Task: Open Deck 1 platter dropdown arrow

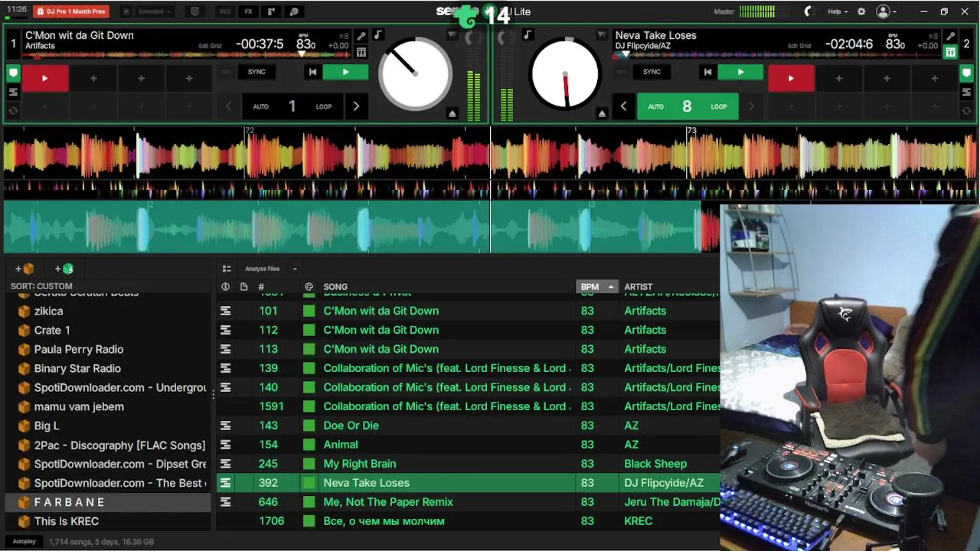Action: pyautogui.click(x=452, y=35)
